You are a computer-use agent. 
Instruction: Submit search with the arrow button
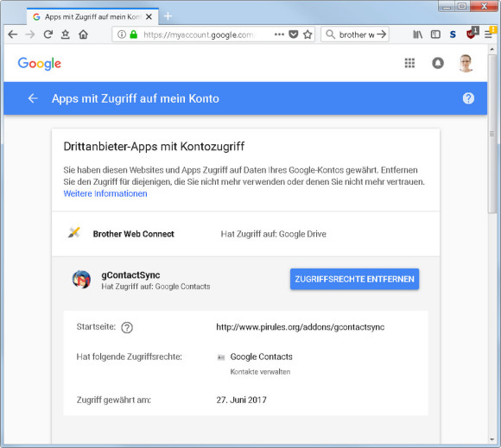[x=382, y=35]
